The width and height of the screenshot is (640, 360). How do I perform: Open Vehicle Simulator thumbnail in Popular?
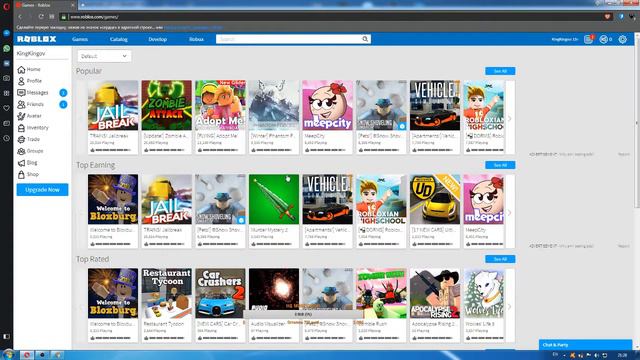[x=435, y=105]
